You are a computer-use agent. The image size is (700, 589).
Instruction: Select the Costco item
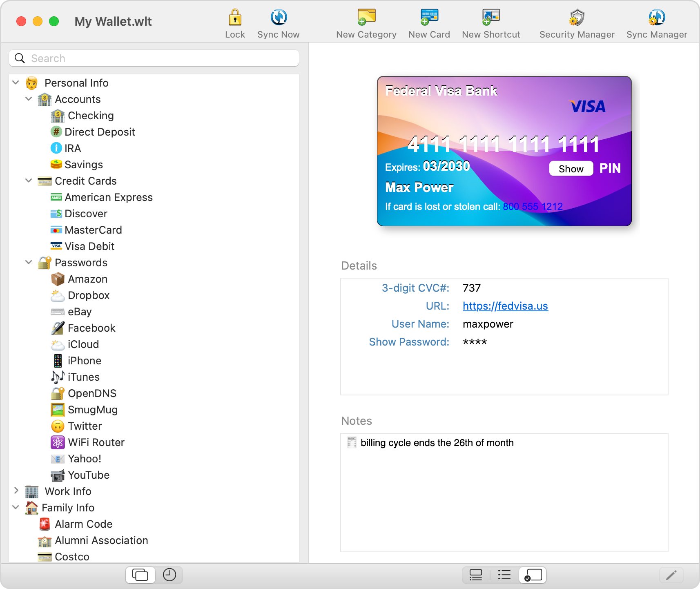[72, 557]
